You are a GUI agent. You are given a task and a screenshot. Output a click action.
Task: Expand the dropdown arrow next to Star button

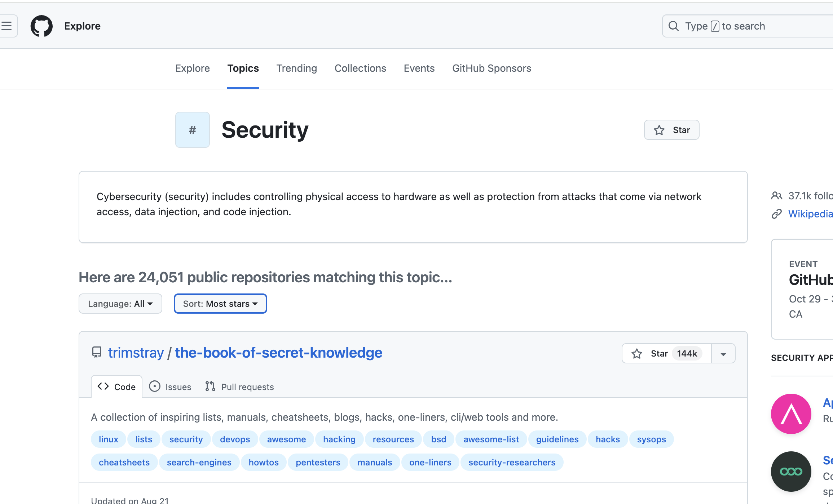(x=723, y=353)
